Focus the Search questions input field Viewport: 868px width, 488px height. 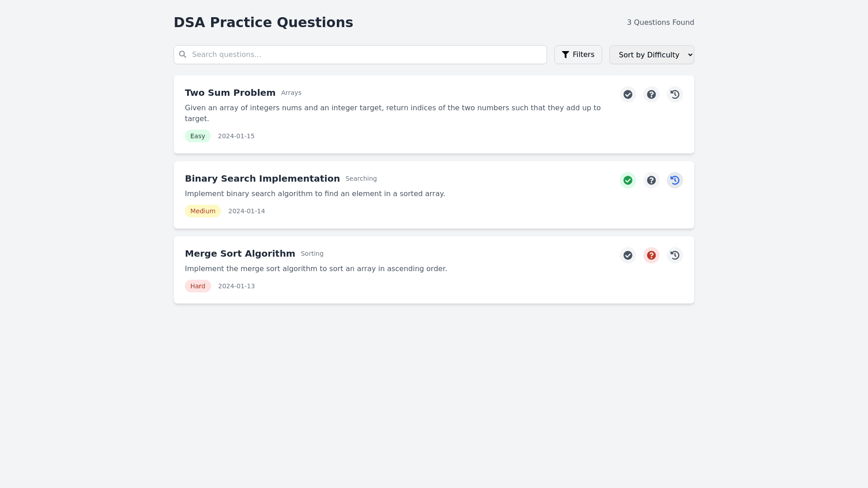(366, 55)
